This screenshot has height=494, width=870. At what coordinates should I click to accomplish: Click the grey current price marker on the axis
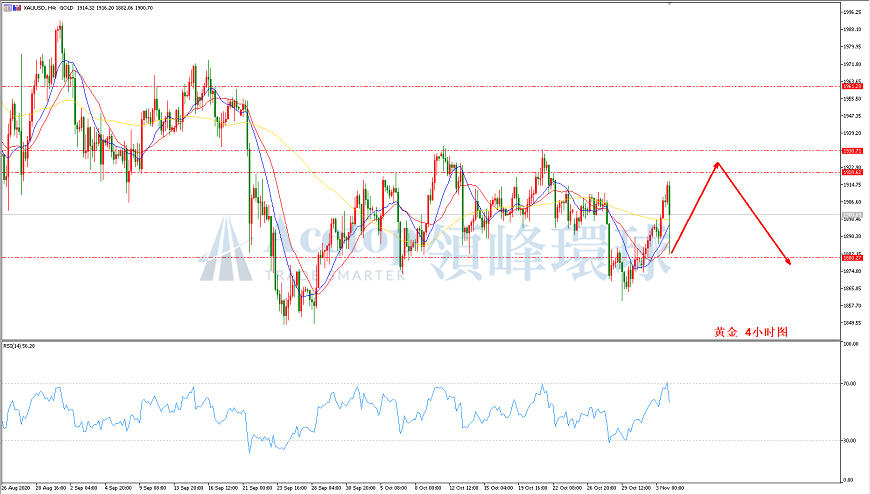tap(852, 215)
